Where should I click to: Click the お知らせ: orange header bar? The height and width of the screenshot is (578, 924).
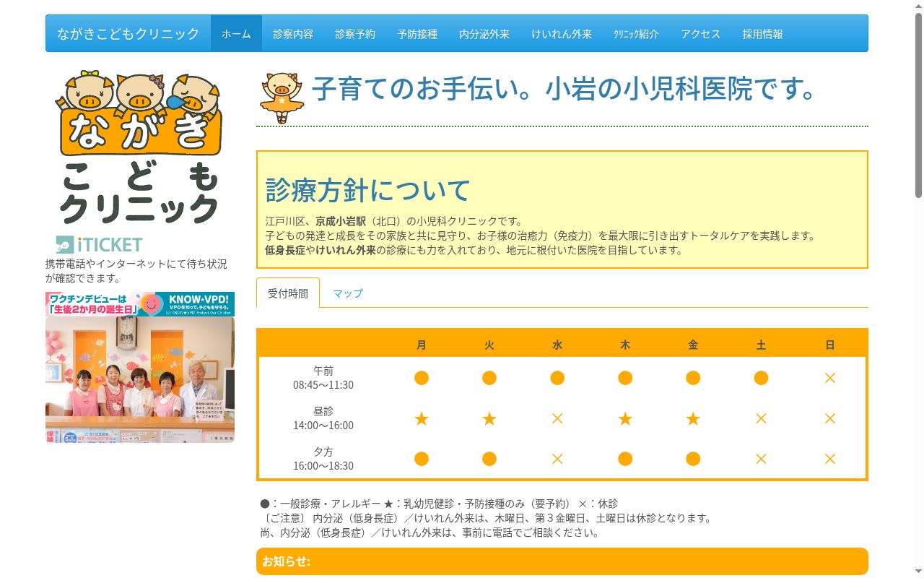point(562,561)
